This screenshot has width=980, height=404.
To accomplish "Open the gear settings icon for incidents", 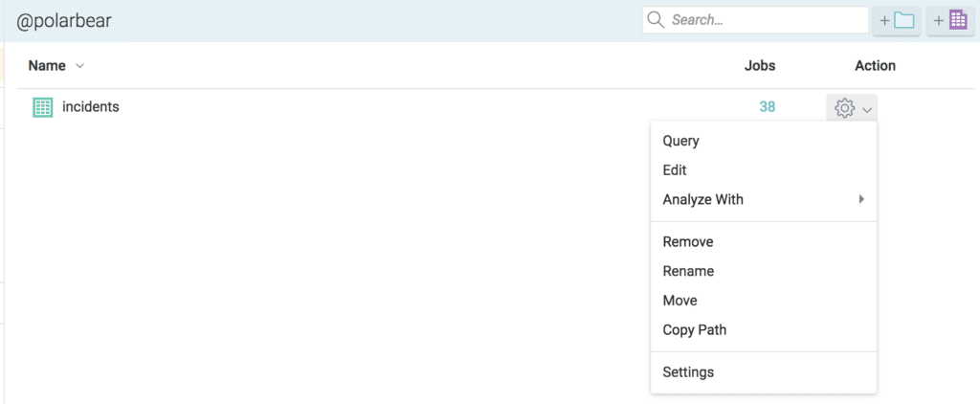I will pos(844,108).
